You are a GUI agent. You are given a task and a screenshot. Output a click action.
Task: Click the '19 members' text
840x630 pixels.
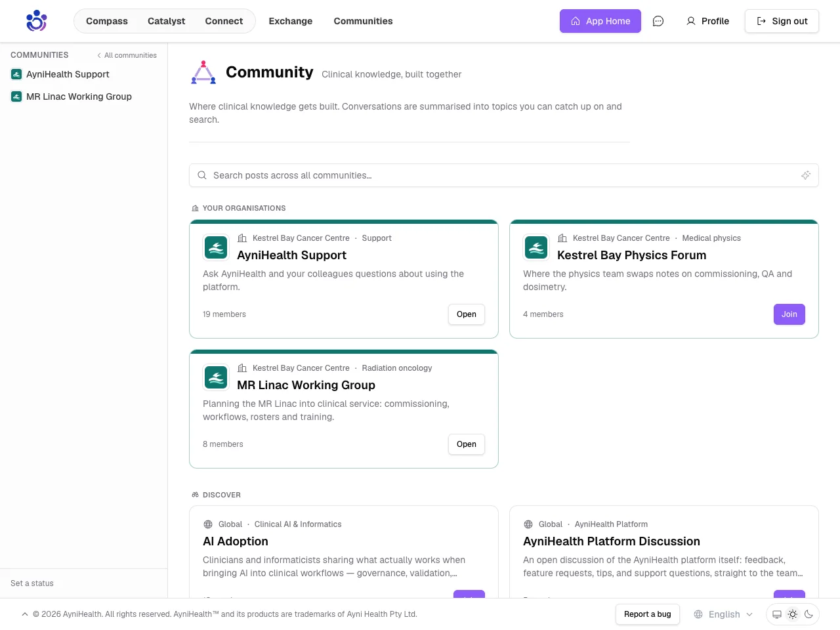224,314
